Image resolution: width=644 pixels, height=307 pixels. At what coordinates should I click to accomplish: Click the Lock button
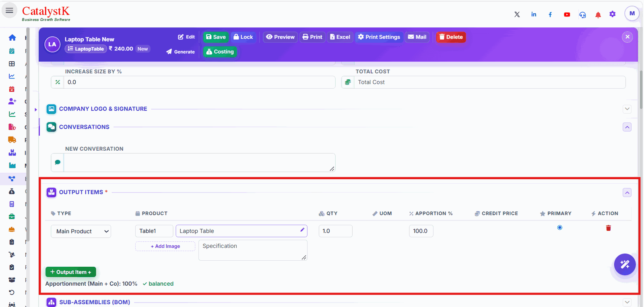point(243,37)
